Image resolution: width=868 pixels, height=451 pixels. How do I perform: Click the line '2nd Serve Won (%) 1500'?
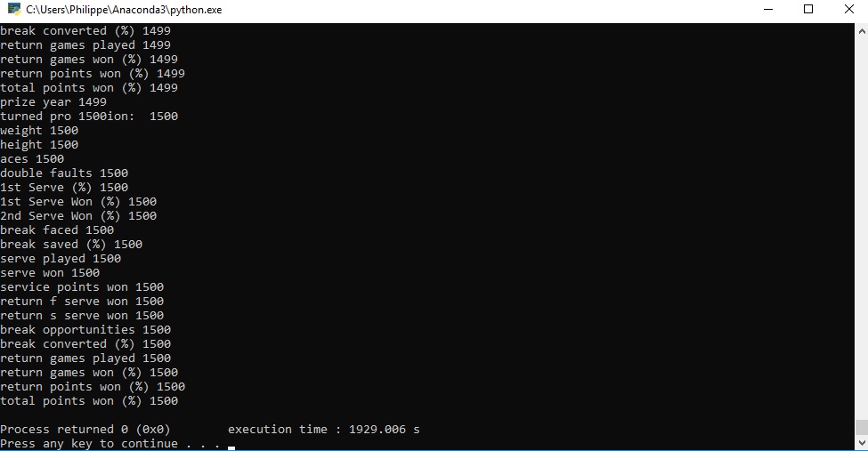point(78,216)
